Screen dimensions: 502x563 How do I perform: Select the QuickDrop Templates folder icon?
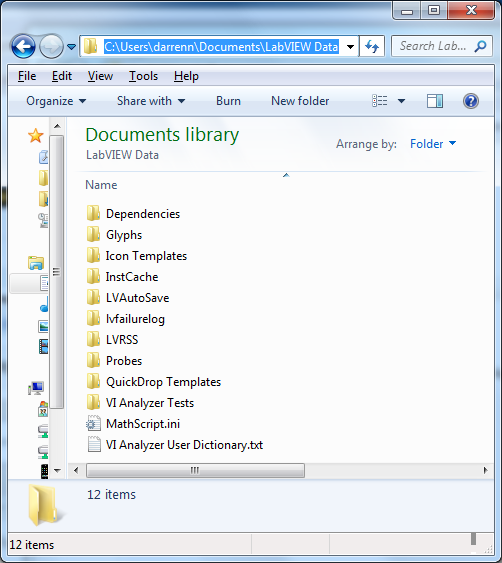point(93,381)
